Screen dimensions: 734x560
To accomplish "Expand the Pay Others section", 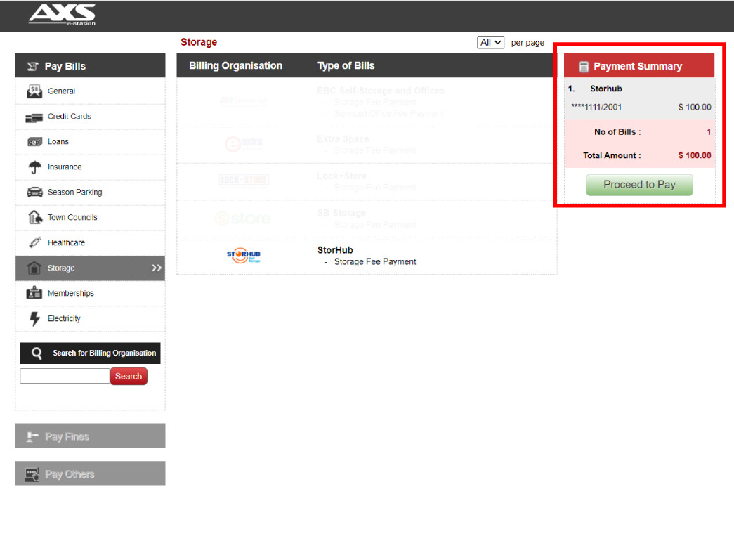I will [91, 474].
